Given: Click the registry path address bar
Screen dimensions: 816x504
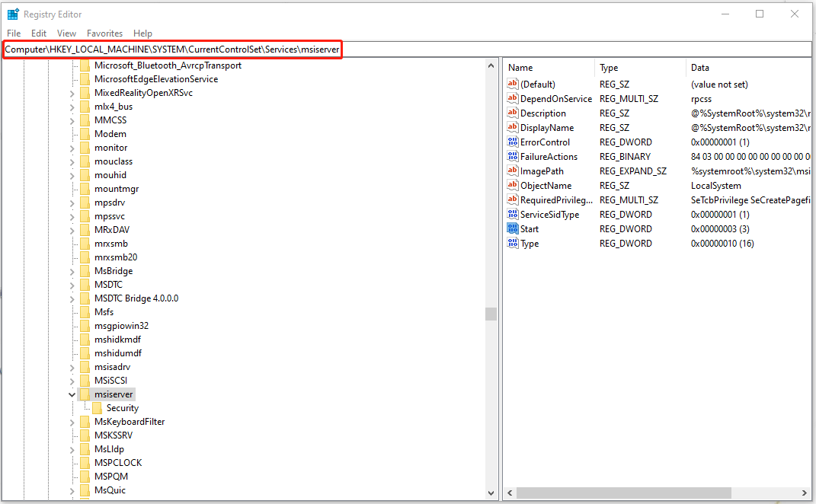Looking at the screenshot, I should 407,49.
